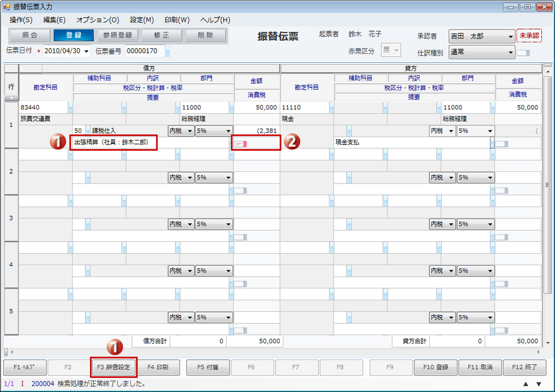Image resolution: width=555 pixels, height=392 pixels.
Task: Click row 3 debit sticky-note icon
Action: (x=240, y=237)
